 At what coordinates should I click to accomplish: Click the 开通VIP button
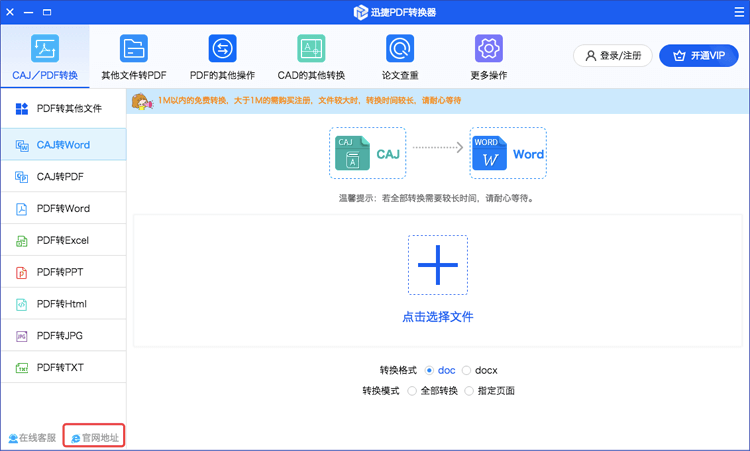click(699, 55)
